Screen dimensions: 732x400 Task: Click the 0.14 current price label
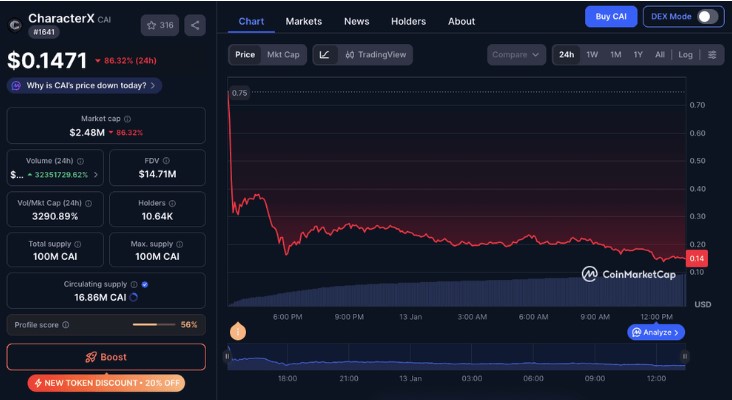[x=697, y=259]
